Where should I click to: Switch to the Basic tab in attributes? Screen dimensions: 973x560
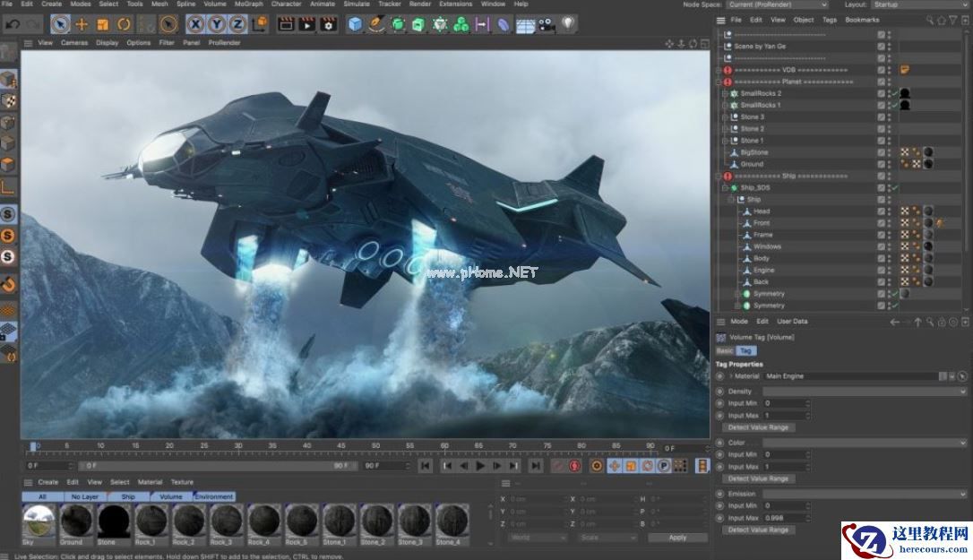point(725,351)
